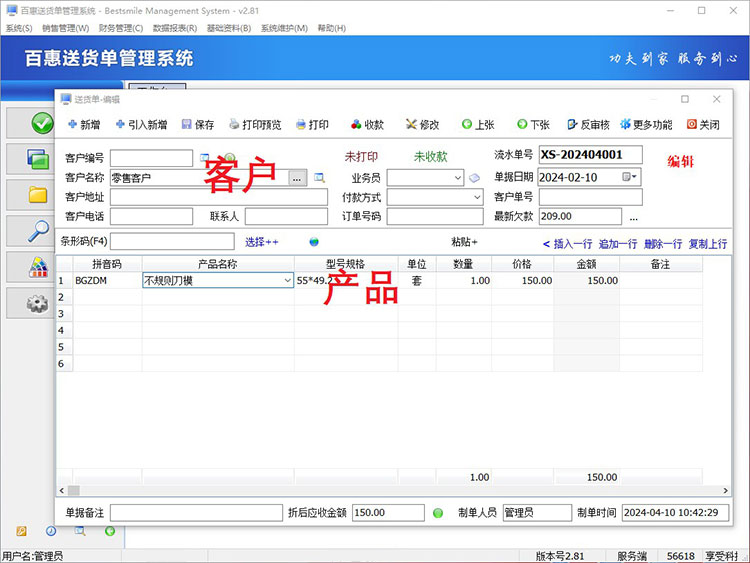Click the 客户编号 input field

tap(152, 158)
